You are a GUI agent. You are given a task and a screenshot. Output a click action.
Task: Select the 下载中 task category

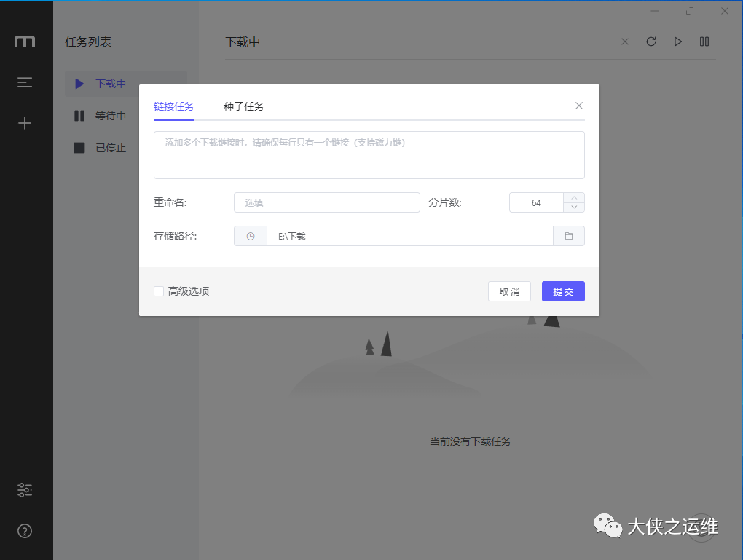pos(126,84)
